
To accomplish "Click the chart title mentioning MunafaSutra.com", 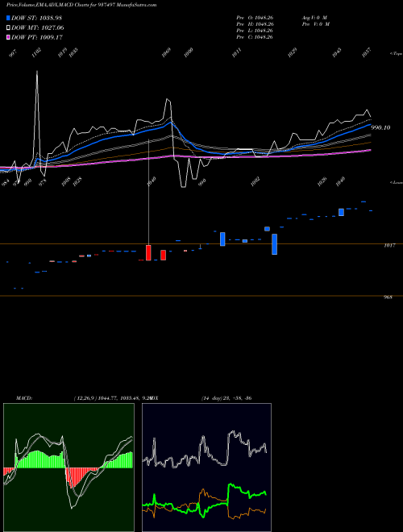I will click(81, 5).
